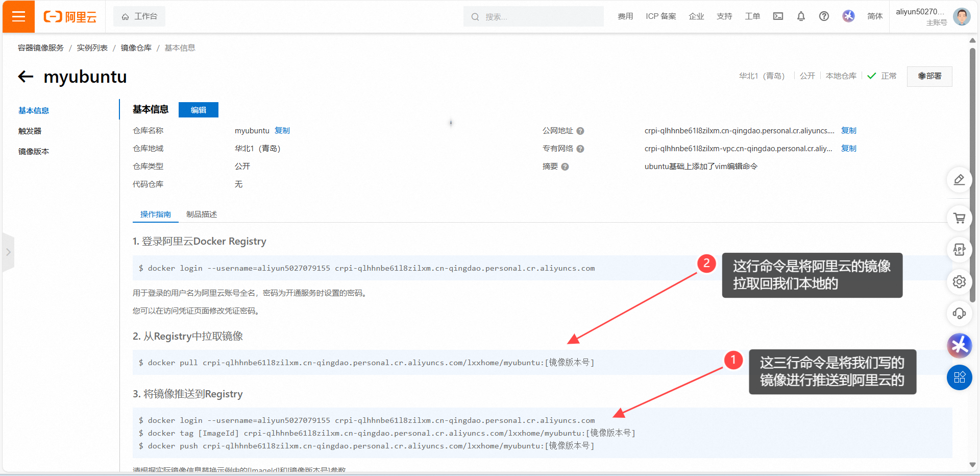
Task: Switch to the 制品描述 tab
Action: pos(202,214)
